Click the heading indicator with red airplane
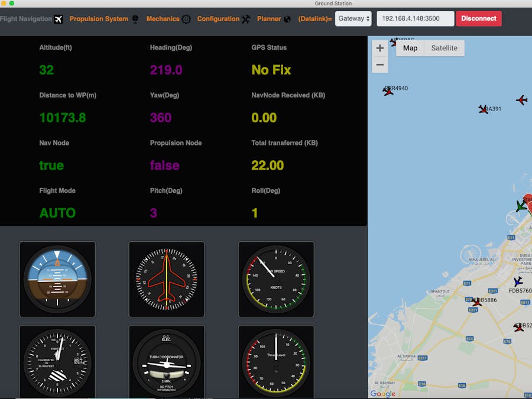 click(167, 279)
